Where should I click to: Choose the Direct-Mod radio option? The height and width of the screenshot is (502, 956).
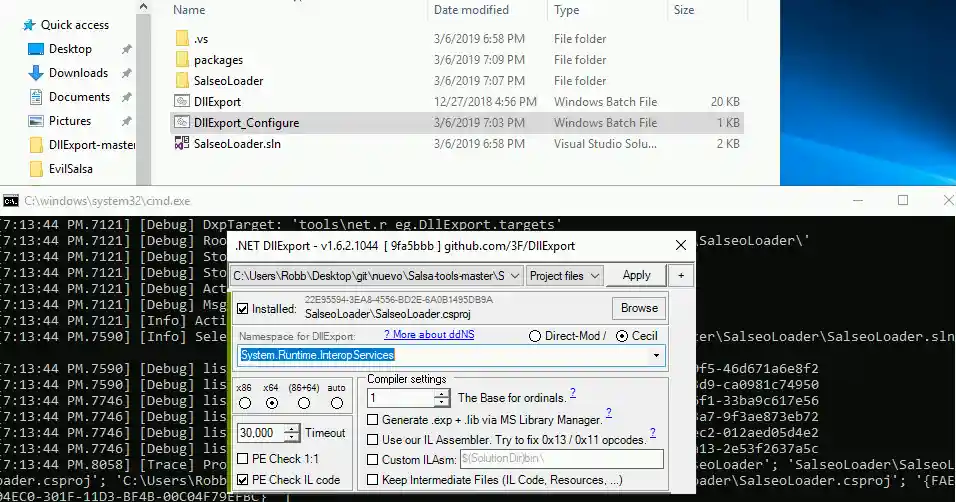coord(534,336)
